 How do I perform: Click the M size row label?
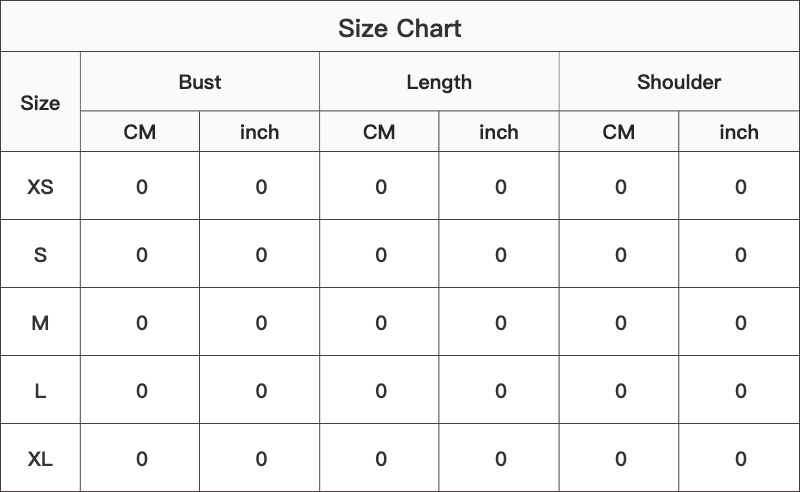40,323
